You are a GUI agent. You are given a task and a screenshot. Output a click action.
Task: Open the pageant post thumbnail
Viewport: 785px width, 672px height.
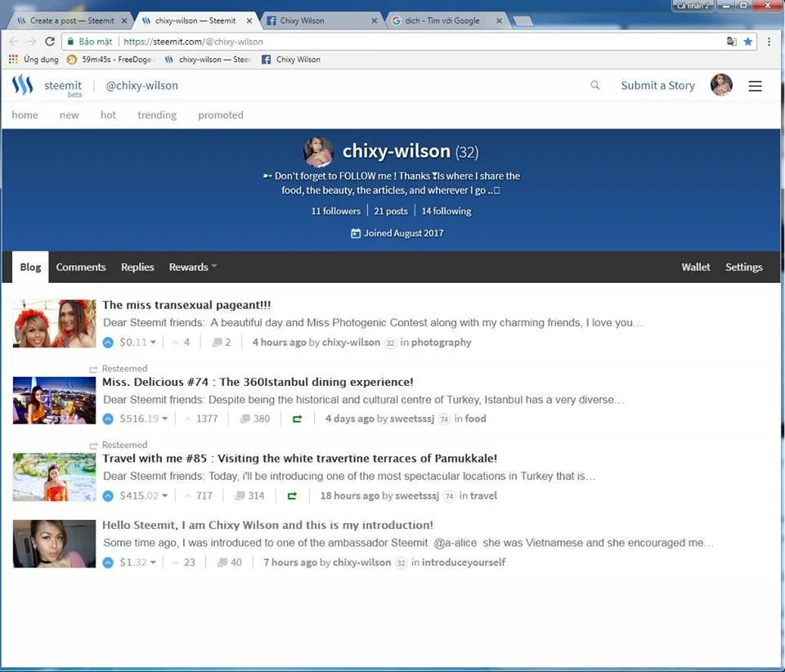point(54,323)
